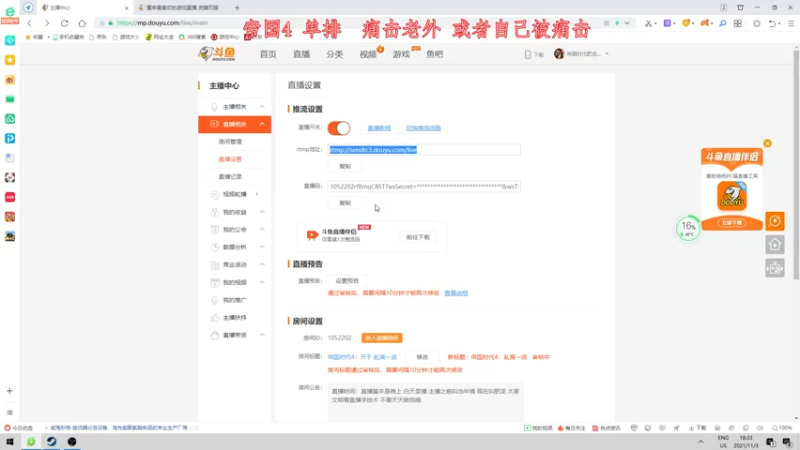Click the 直播教程 link

click(379, 128)
